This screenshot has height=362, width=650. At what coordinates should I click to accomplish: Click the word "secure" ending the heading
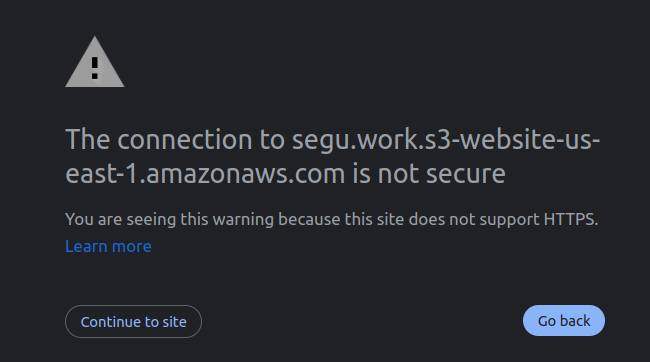466,174
